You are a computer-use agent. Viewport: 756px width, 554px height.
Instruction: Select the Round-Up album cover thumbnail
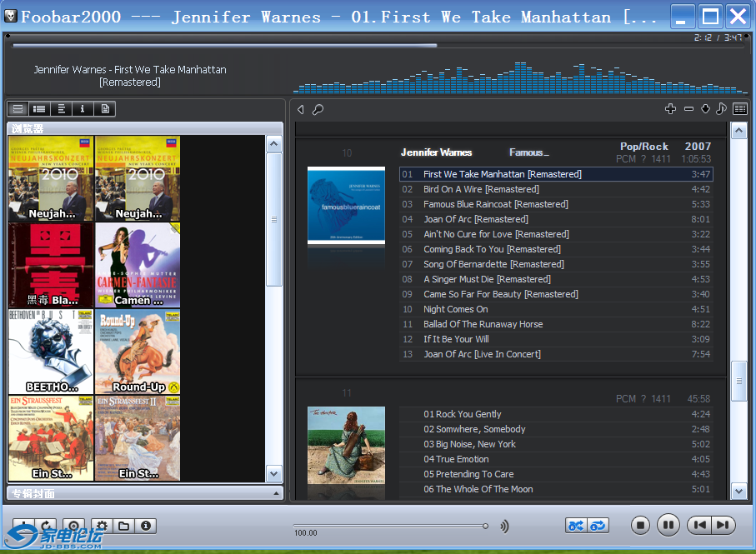pyautogui.click(x=138, y=351)
